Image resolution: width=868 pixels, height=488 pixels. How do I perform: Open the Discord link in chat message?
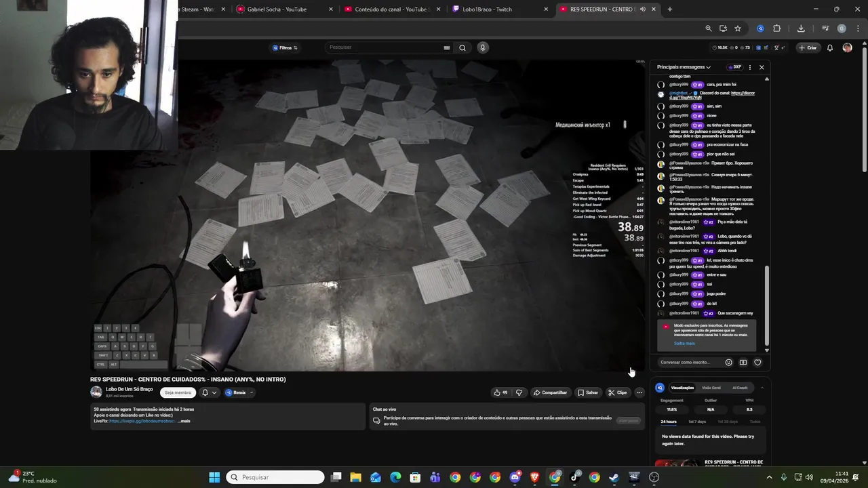(x=712, y=96)
